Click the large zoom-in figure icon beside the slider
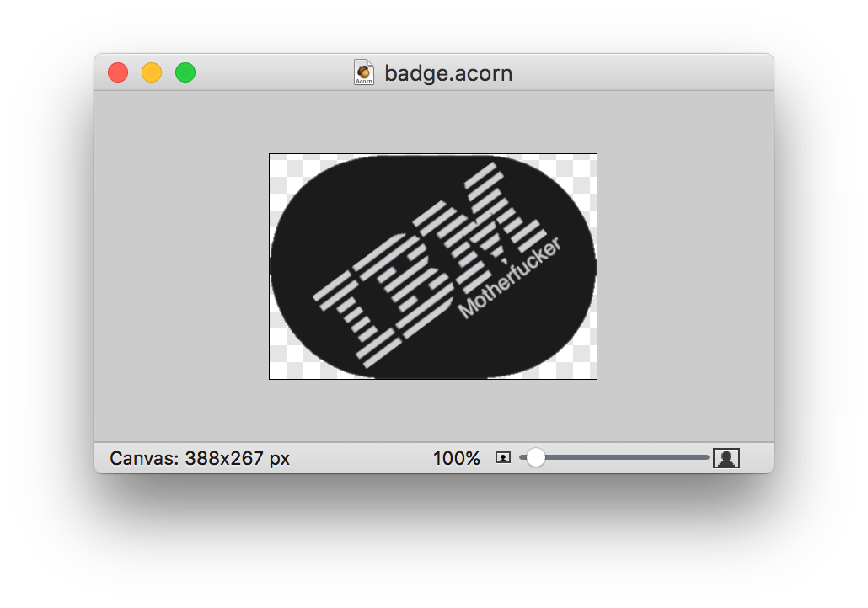The height and width of the screenshot is (608, 868). 726,457
